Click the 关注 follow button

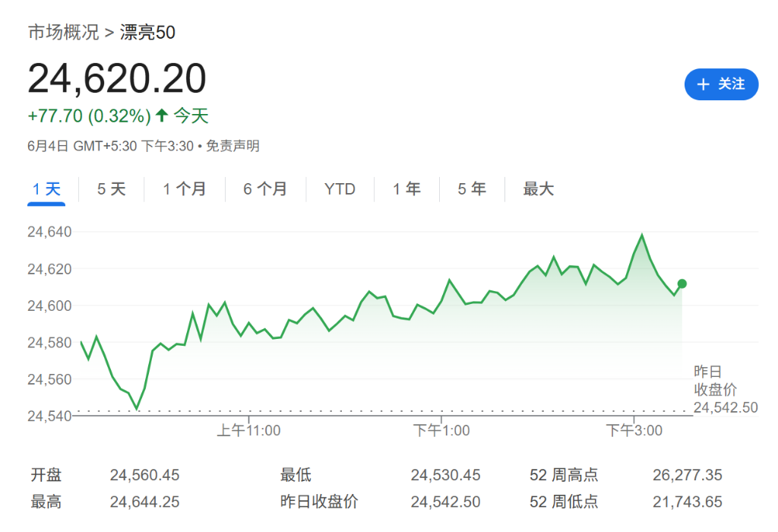721,84
